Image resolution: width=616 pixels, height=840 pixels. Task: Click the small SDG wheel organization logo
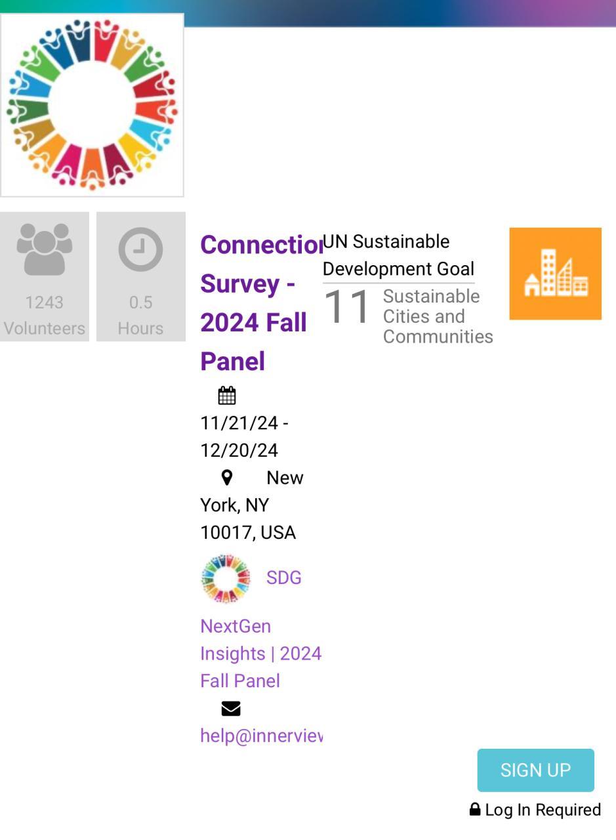click(x=226, y=579)
